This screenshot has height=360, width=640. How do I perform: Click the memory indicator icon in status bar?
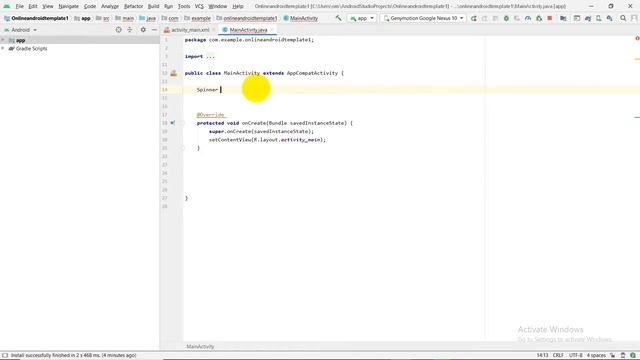623,355
